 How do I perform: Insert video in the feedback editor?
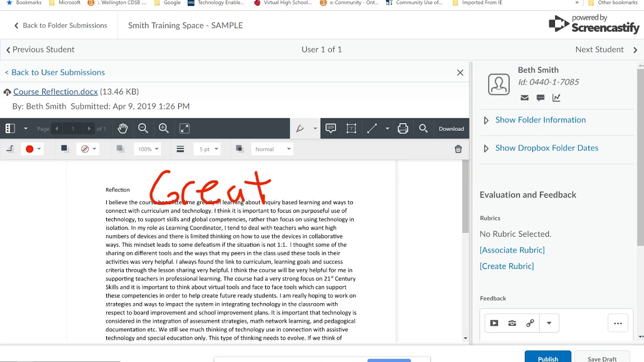pos(494,323)
